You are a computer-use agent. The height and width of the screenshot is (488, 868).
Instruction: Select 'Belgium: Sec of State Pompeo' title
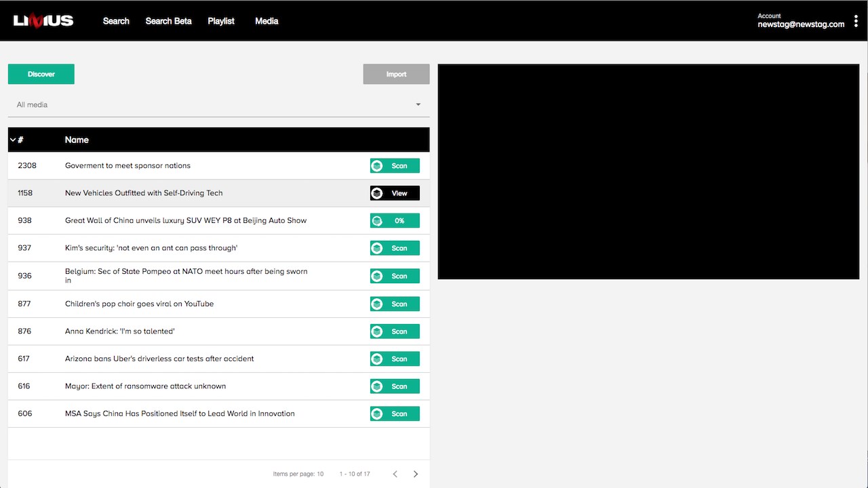coord(186,276)
